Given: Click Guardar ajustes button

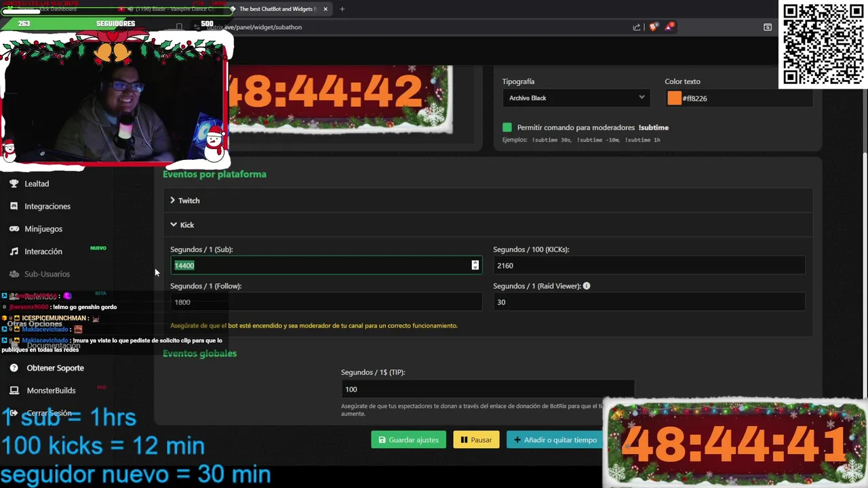Looking at the screenshot, I should (x=408, y=440).
